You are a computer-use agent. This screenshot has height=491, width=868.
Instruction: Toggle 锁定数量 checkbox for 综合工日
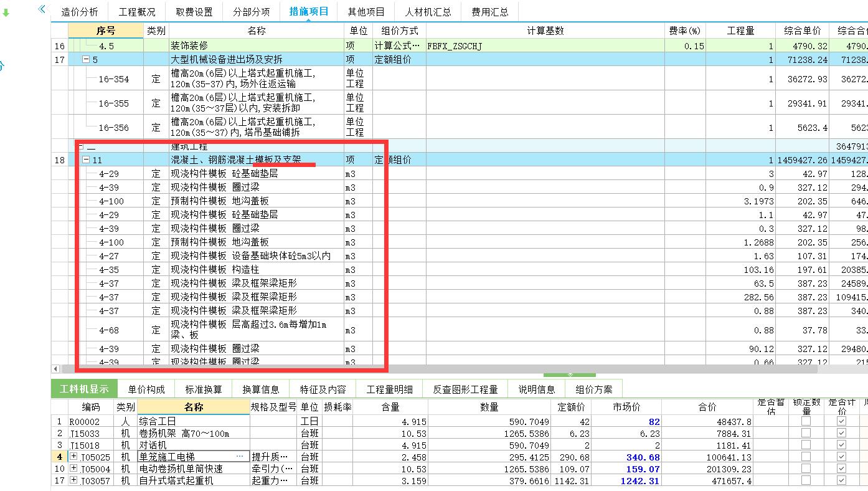pos(806,422)
